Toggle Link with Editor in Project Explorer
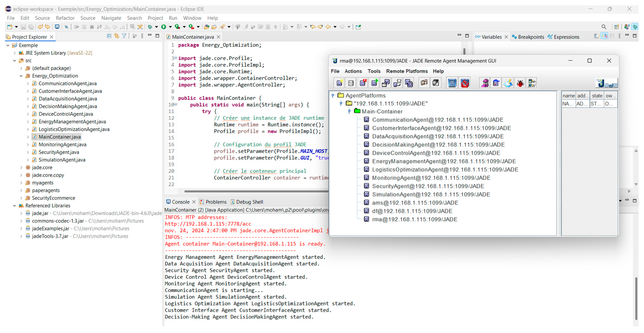This screenshot has height=333, width=644. tap(116, 36)
